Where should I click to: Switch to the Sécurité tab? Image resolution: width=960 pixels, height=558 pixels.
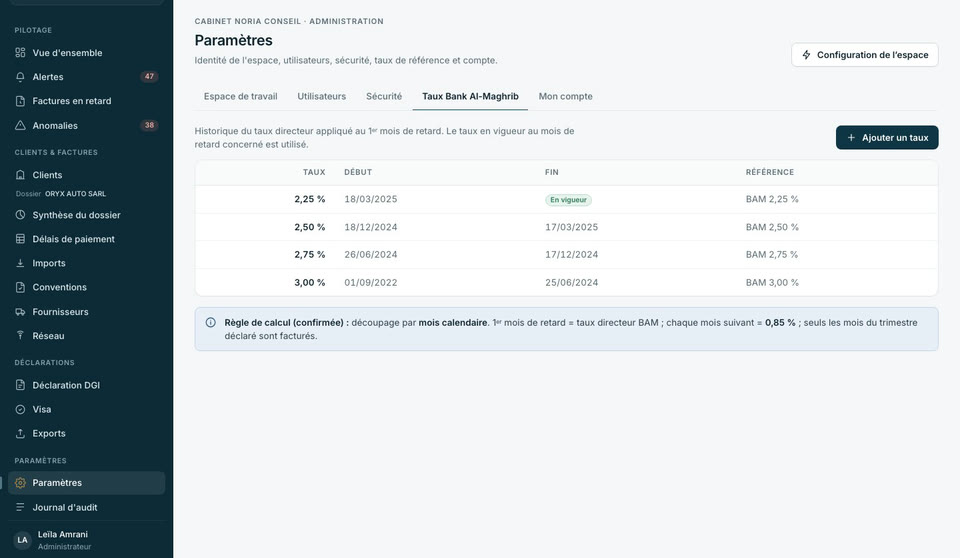pyautogui.click(x=384, y=96)
